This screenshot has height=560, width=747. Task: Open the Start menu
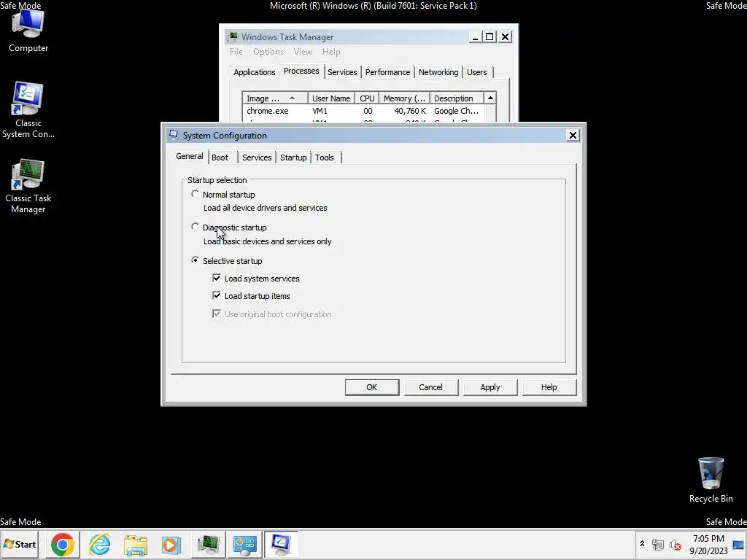tap(20, 544)
